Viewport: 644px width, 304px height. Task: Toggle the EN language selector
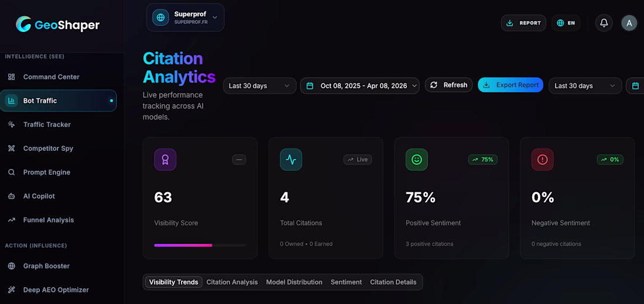tap(566, 23)
